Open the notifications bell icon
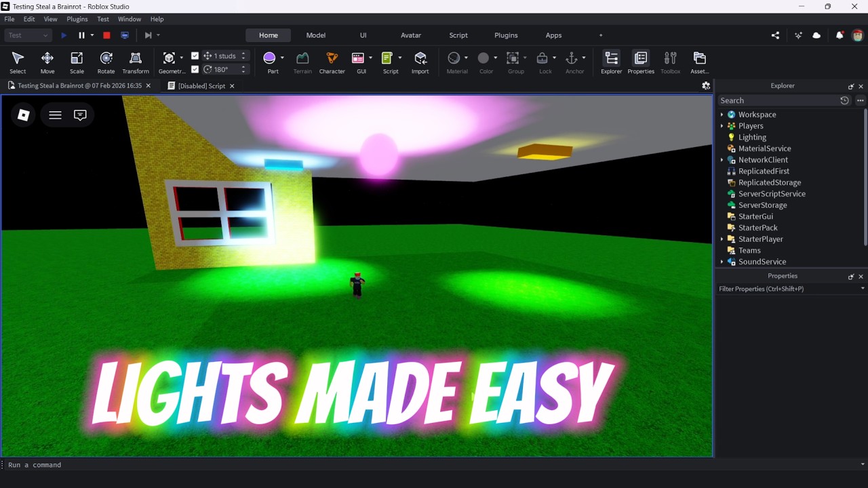 840,35
